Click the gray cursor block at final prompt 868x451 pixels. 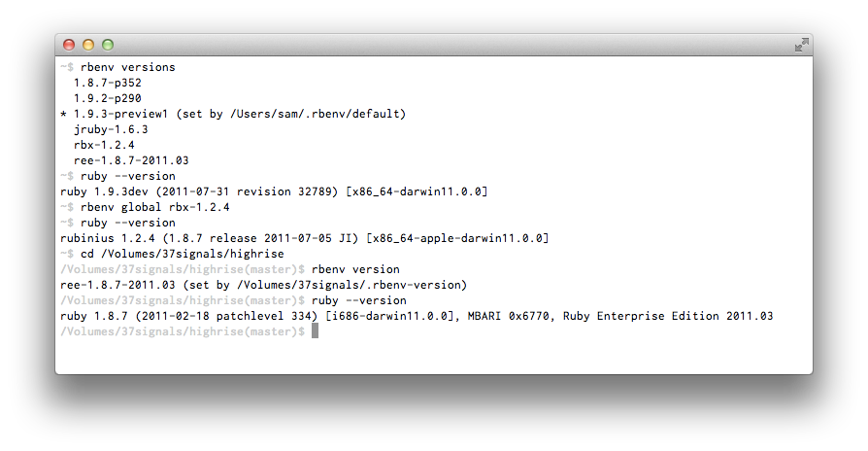314,331
